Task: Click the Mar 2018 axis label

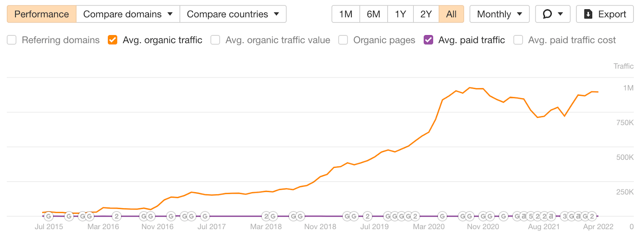Action: click(x=266, y=227)
